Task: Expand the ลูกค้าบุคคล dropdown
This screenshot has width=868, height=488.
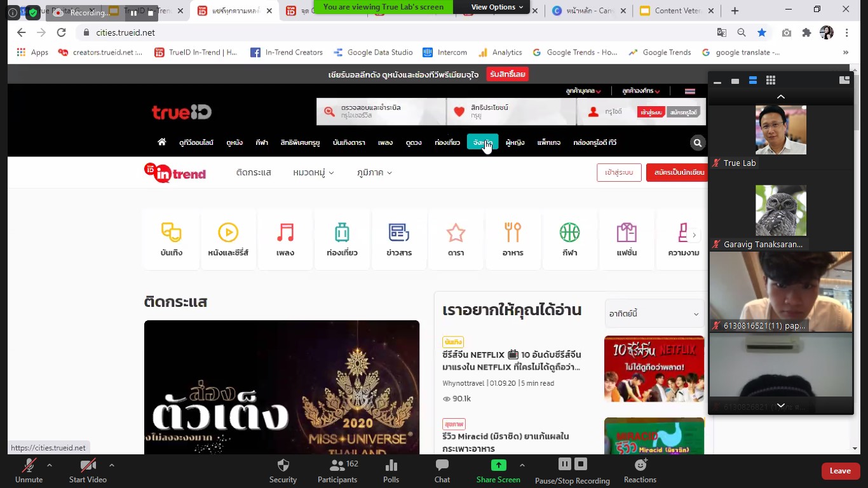Action: tap(583, 91)
